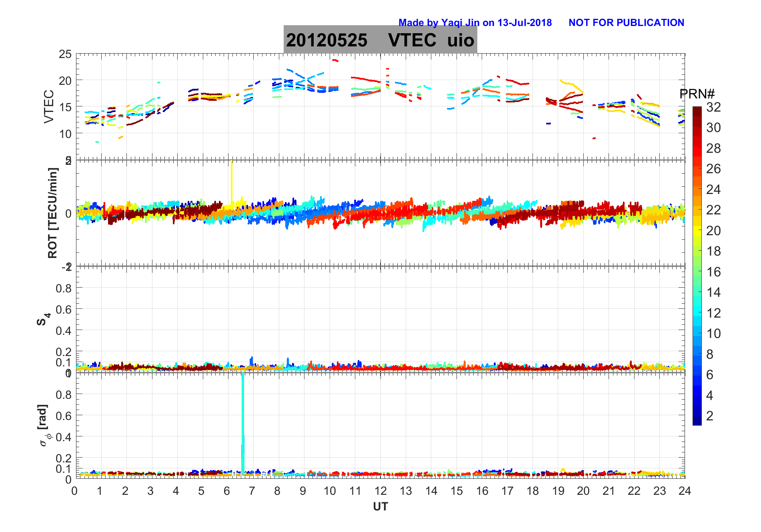Click VTEC axis tick label 25

(65, 54)
